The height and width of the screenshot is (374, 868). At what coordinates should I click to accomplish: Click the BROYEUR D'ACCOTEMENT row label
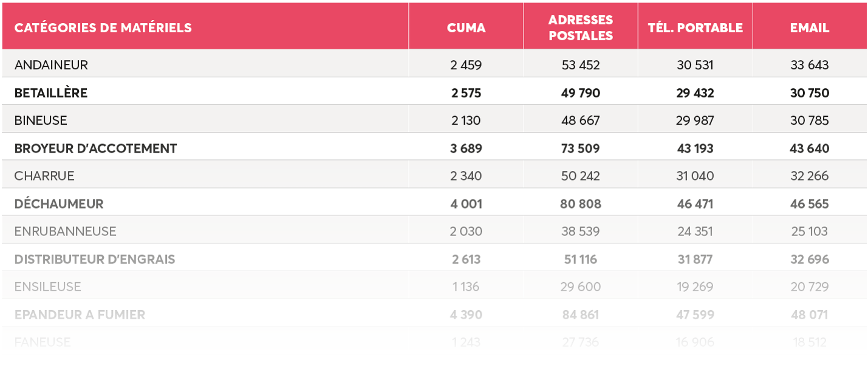point(95,148)
